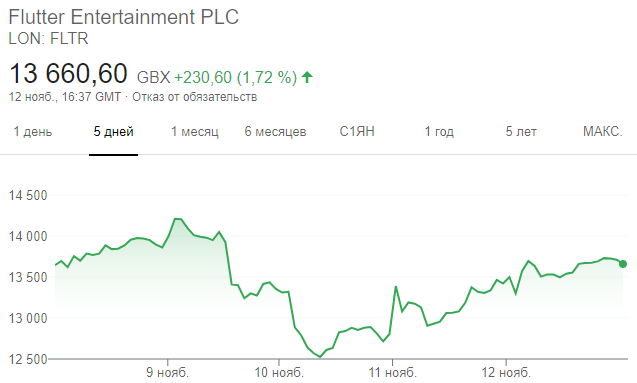Open the "Отказ от обязательств" disclaimer link

tap(195, 97)
